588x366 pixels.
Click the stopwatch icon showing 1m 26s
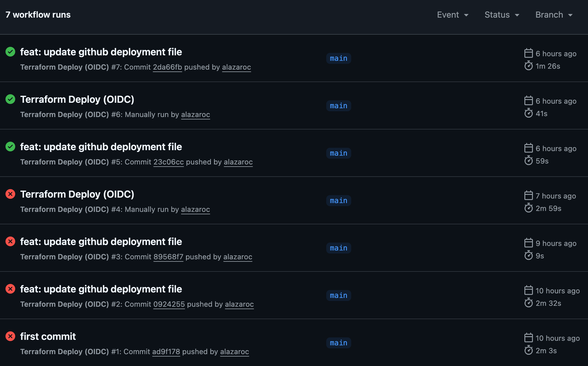(529, 66)
